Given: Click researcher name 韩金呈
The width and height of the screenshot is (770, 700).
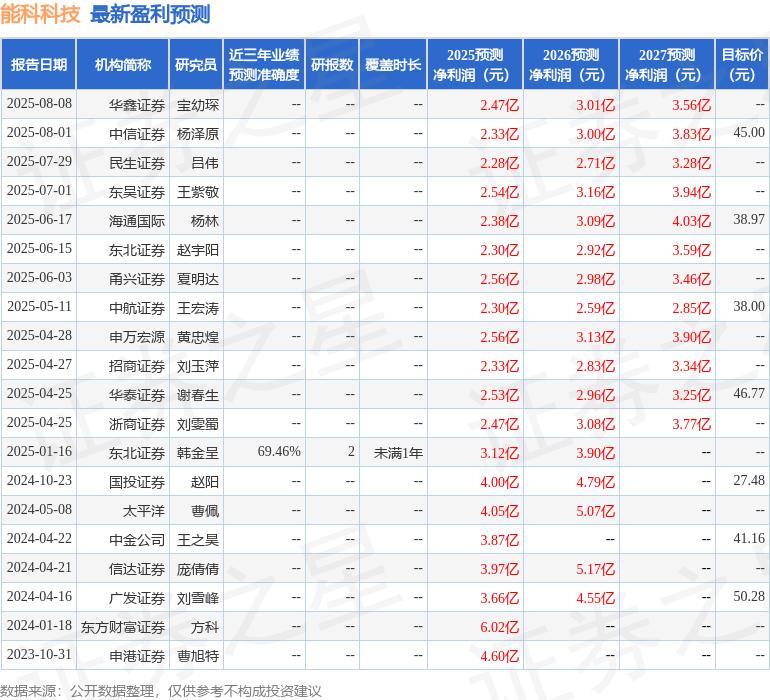Looking at the screenshot, I should (197, 453).
